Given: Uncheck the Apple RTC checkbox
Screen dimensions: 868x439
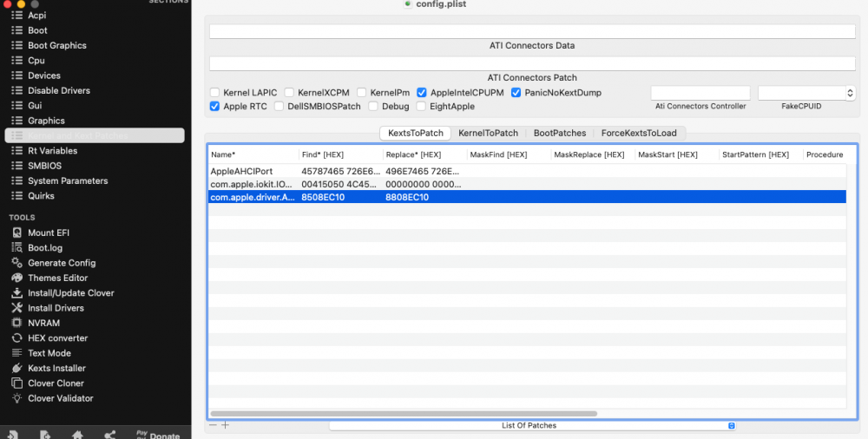Looking at the screenshot, I should point(214,107).
